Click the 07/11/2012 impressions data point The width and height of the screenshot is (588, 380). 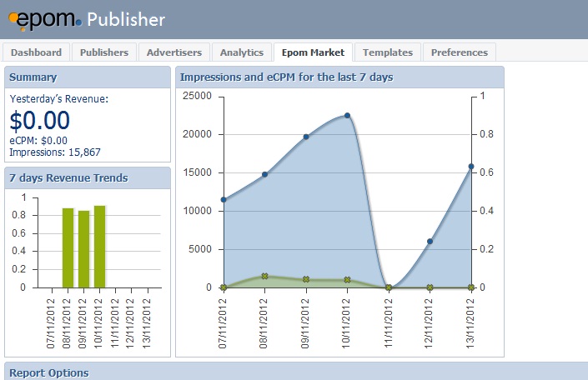224,200
